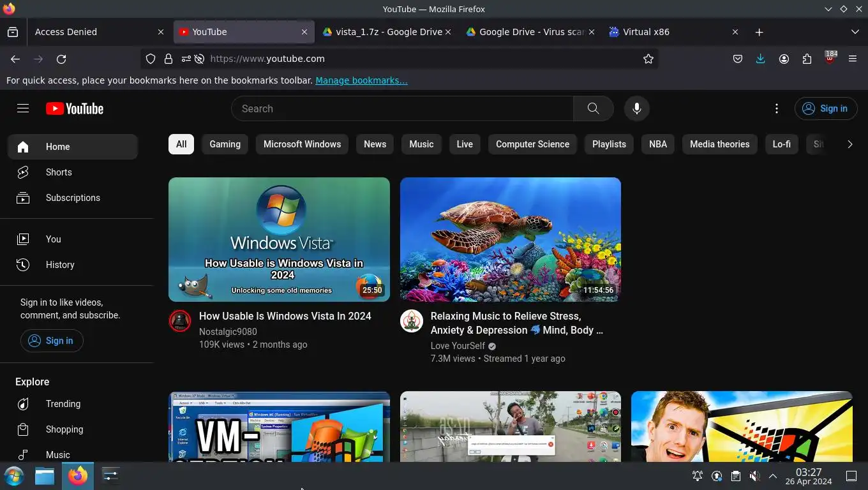Select the News filter chip
The image size is (868, 490).
click(x=375, y=144)
